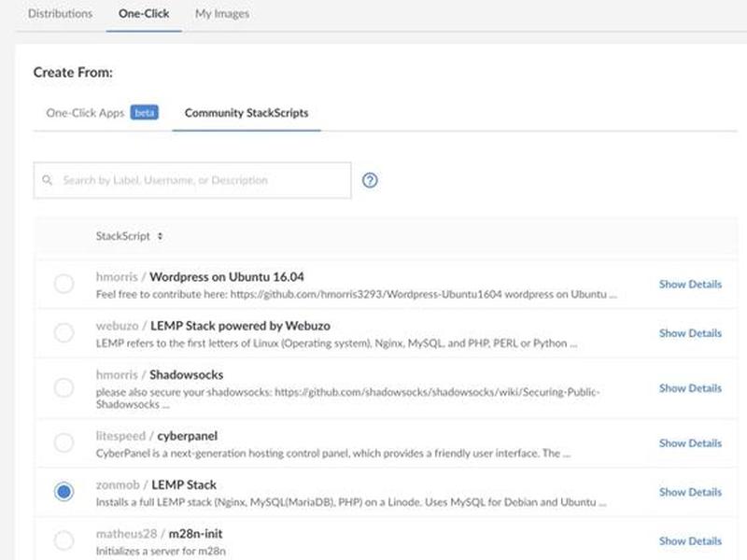Viewport: 747px width, 560px height.
Task: Click the 'cyberpanel' script title
Action: click(x=188, y=436)
